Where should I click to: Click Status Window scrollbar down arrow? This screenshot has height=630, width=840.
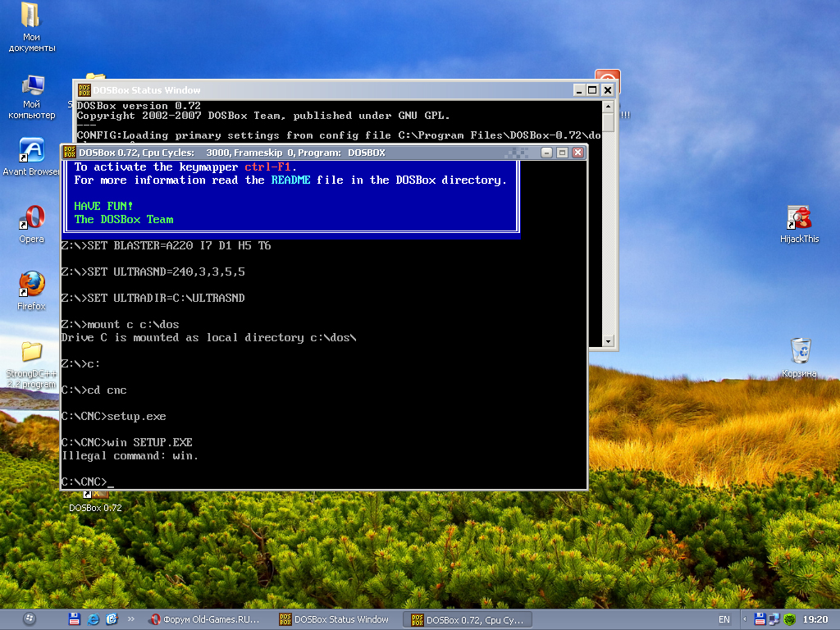pos(608,341)
